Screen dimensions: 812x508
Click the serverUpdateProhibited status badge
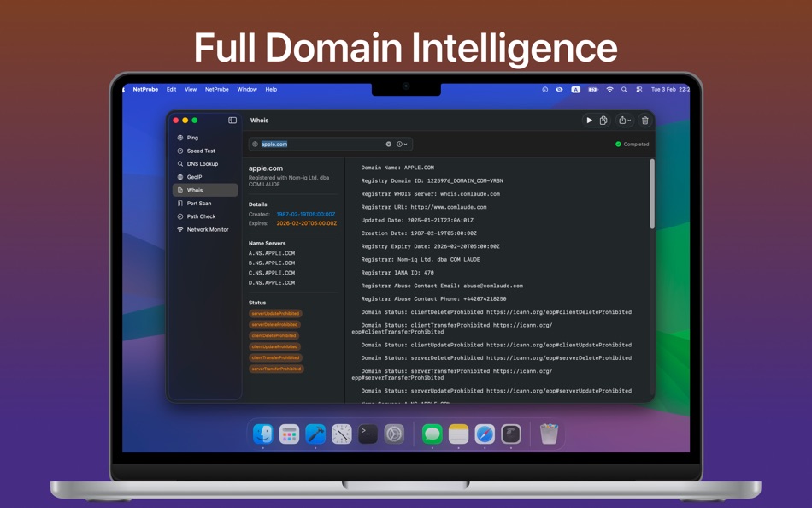274,313
